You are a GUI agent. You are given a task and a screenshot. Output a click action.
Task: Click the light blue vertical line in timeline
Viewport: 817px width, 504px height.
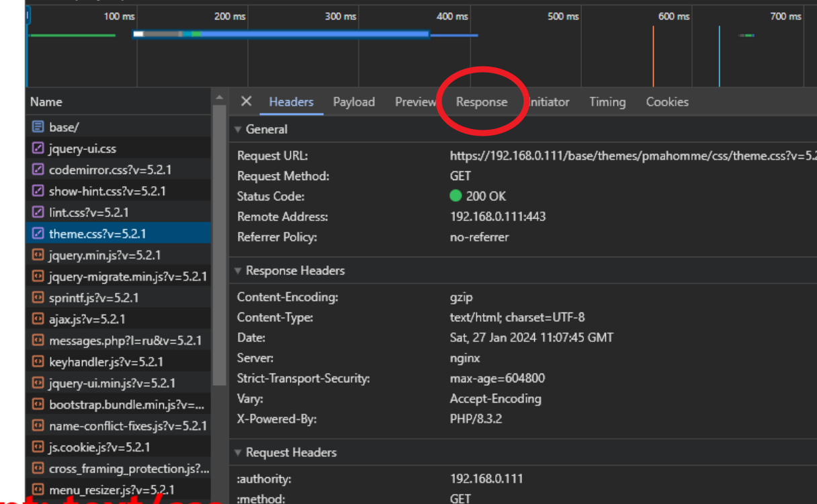(719, 56)
